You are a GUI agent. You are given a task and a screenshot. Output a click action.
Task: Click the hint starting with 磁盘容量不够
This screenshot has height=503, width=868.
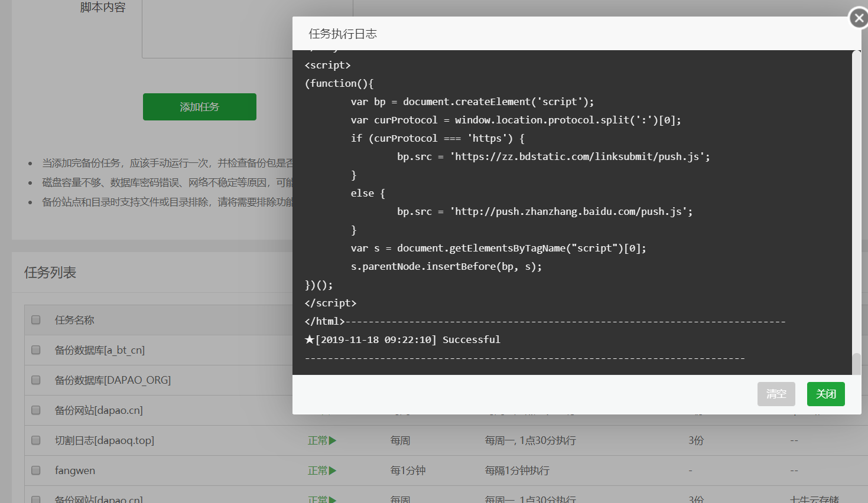167,182
